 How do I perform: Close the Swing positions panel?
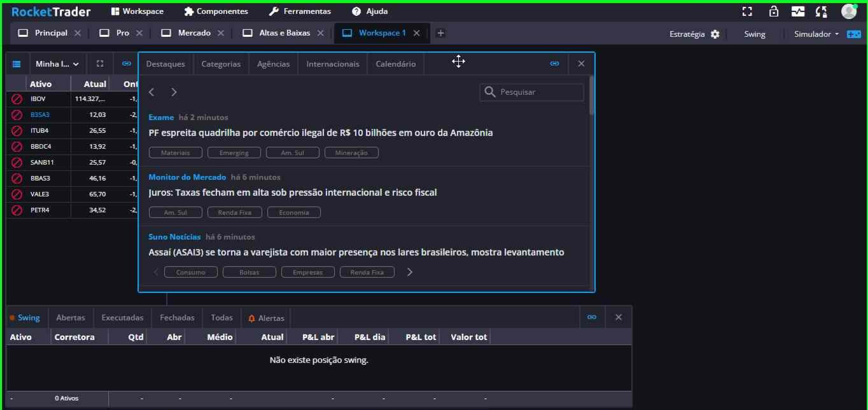point(619,317)
